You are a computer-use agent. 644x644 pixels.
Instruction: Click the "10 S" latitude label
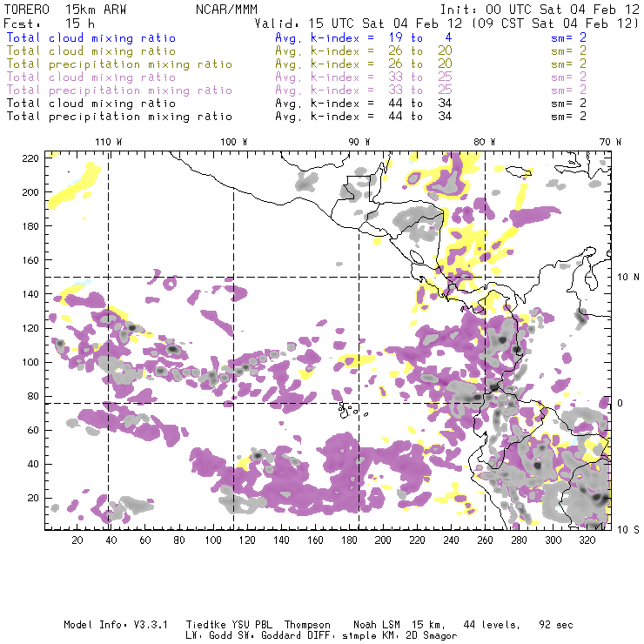coord(628,530)
